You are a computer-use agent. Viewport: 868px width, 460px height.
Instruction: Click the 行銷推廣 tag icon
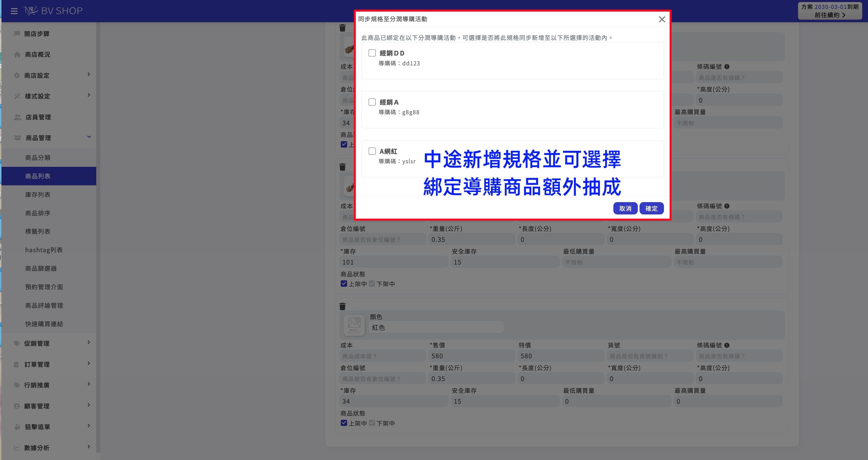tap(17, 385)
